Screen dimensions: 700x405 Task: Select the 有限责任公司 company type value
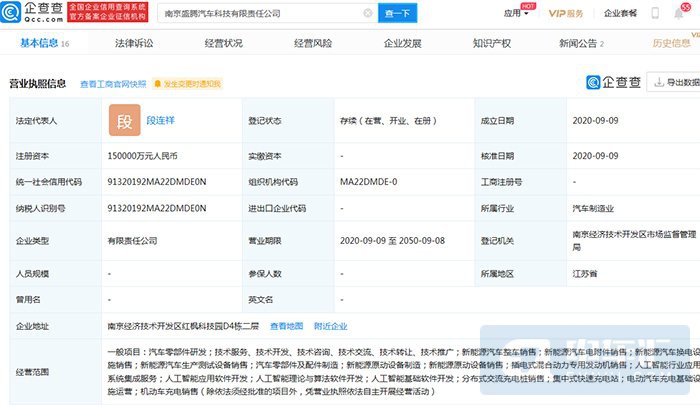pyautogui.click(x=132, y=241)
